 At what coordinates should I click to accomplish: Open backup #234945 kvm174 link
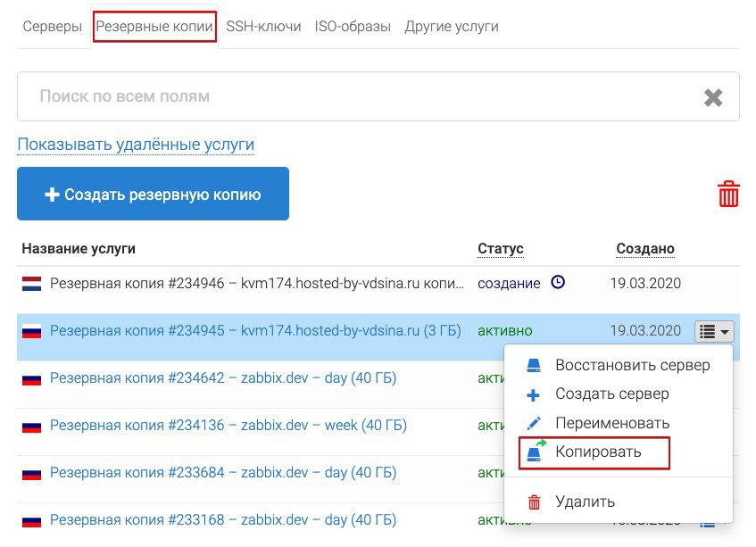(255, 331)
